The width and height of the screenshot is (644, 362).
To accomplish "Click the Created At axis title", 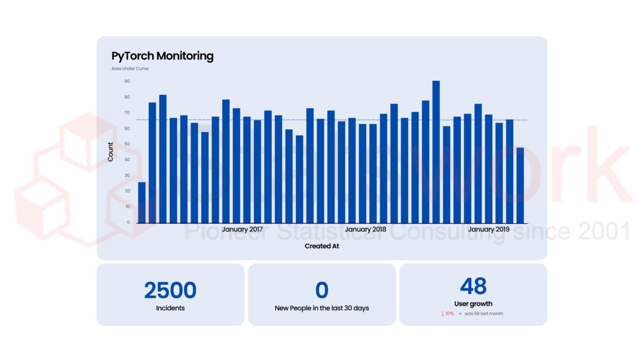I will pos(322,246).
